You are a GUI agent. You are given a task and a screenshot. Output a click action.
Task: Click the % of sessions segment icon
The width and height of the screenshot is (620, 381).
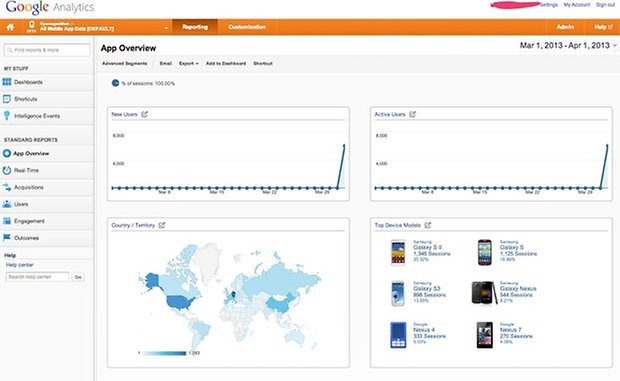(x=115, y=83)
